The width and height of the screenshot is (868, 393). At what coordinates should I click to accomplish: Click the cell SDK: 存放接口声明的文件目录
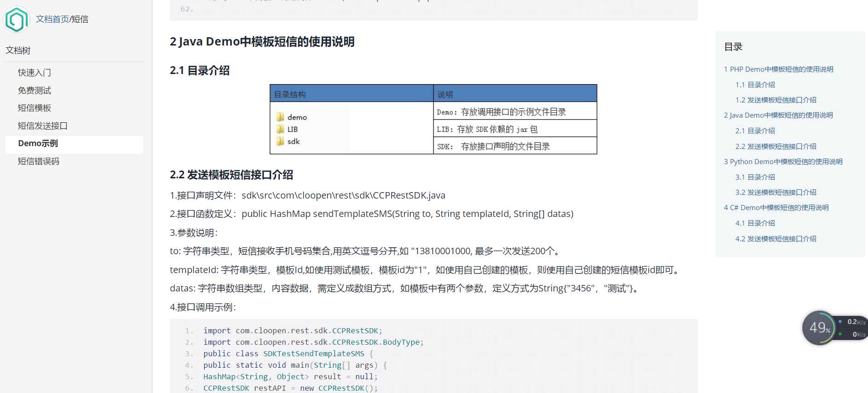tap(515, 146)
